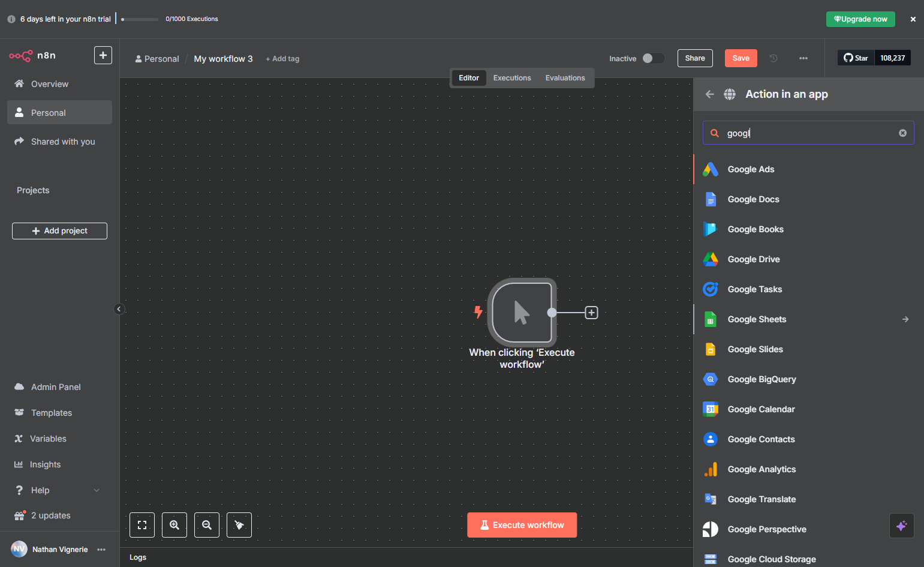Click Execute workflow button

click(522, 525)
